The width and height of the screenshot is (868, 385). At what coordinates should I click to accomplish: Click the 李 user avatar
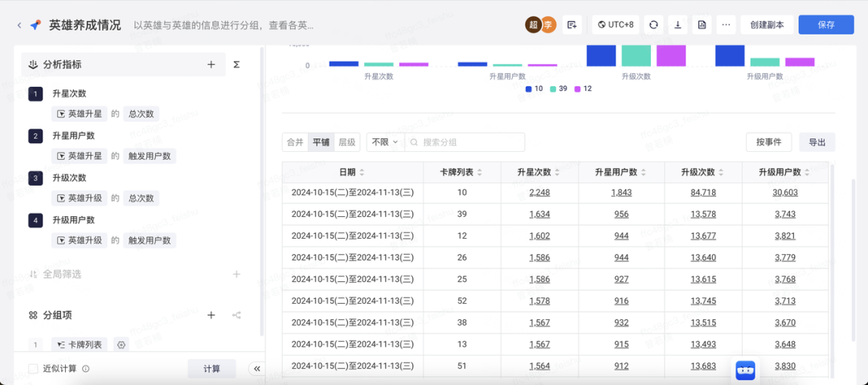tap(547, 25)
